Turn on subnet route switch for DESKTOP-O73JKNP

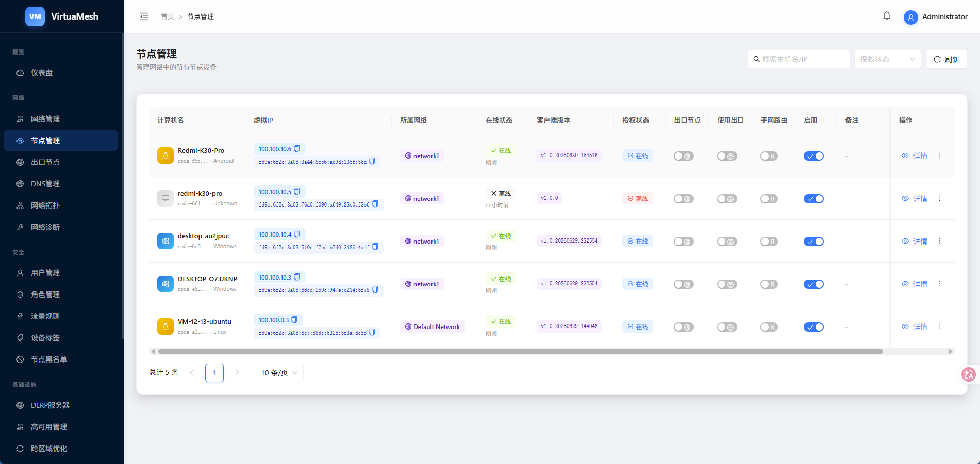coord(769,284)
